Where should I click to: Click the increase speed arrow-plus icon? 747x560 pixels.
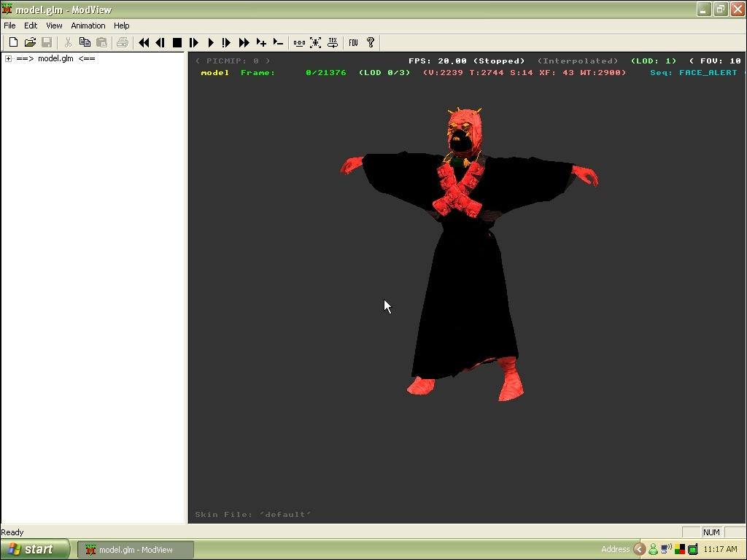[x=261, y=43]
